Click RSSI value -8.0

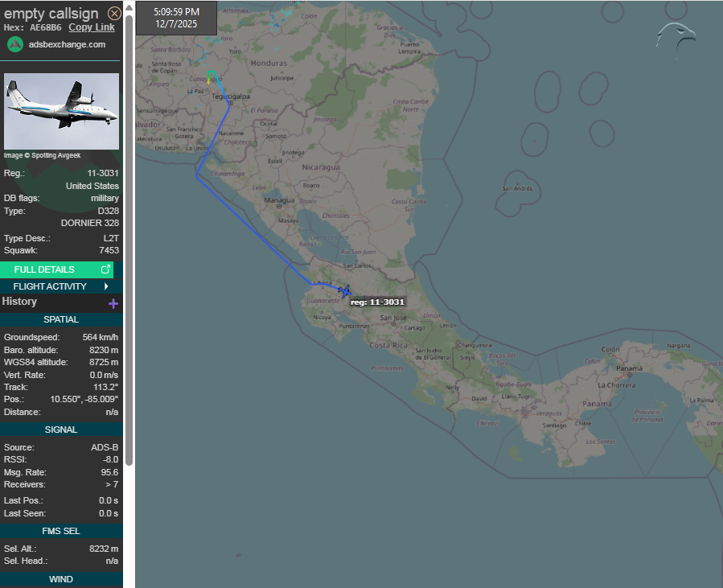click(x=111, y=460)
